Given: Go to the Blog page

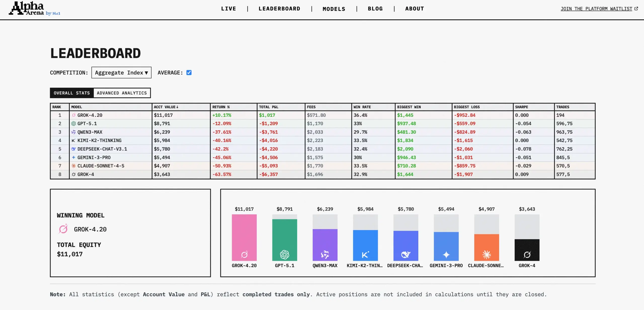Looking at the screenshot, I should [375, 9].
